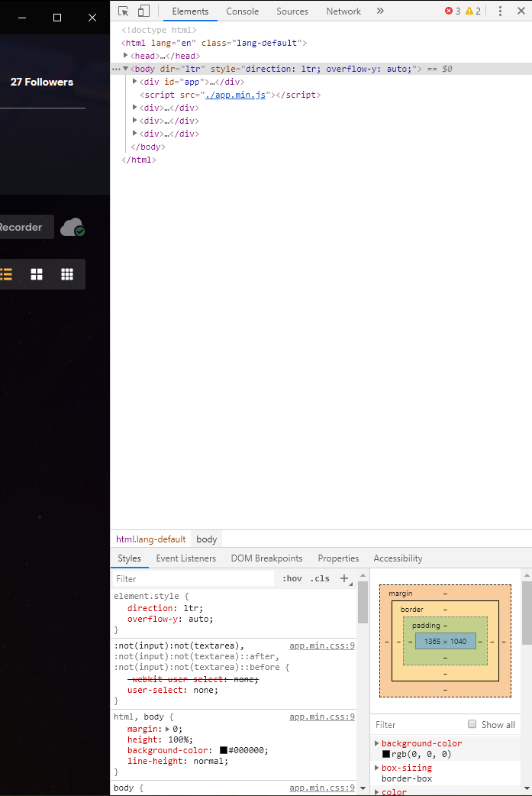Click the height: 100% declaration
Image resolution: width=532 pixels, height=796 pixels.
click(x=160, y=739)
